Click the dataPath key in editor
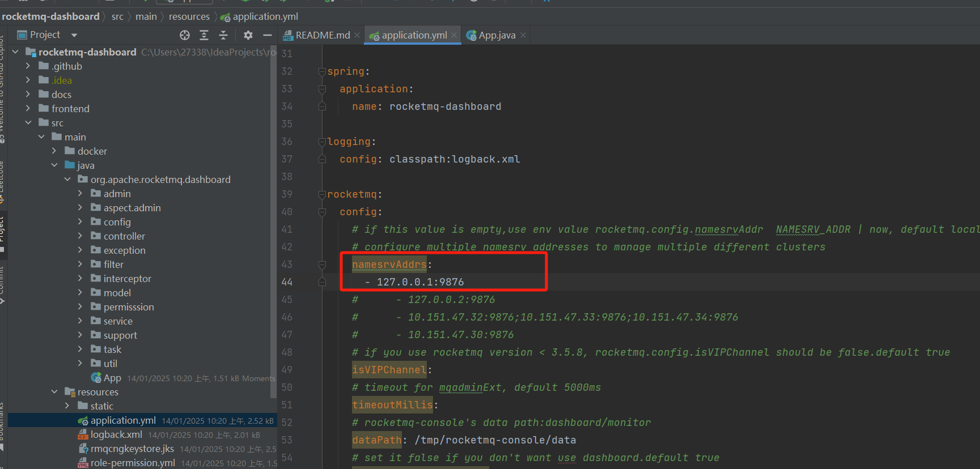Viewport: 980px width, 469px height. [377, 440]
